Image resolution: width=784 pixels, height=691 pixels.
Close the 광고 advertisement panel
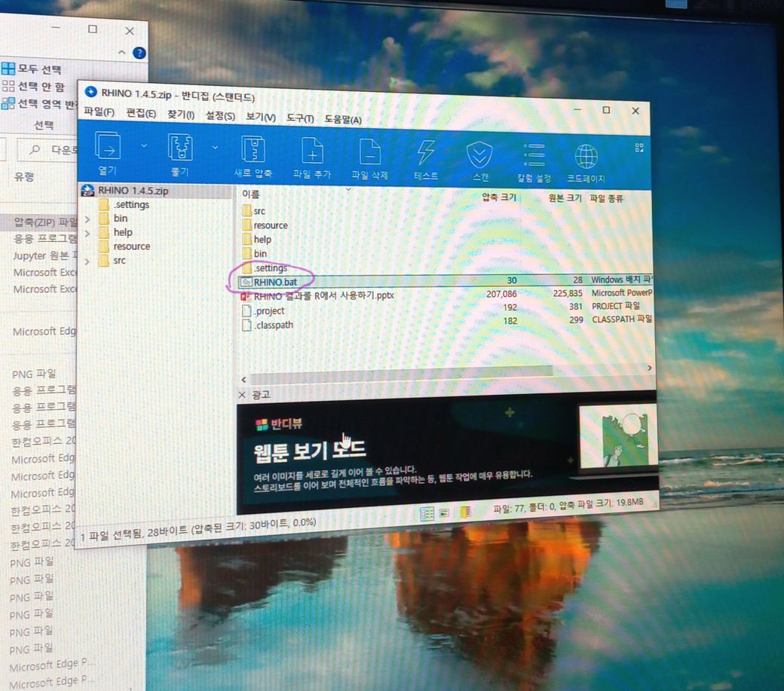(x=241, y=395)
